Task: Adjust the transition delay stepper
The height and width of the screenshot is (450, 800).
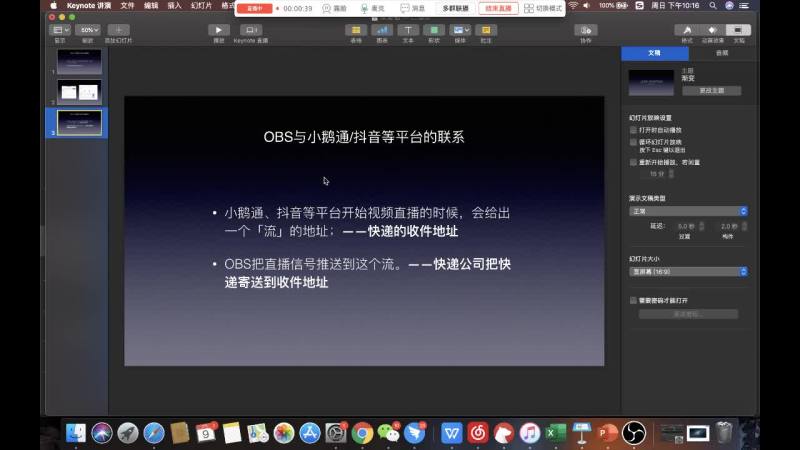Action: (702, 226)
